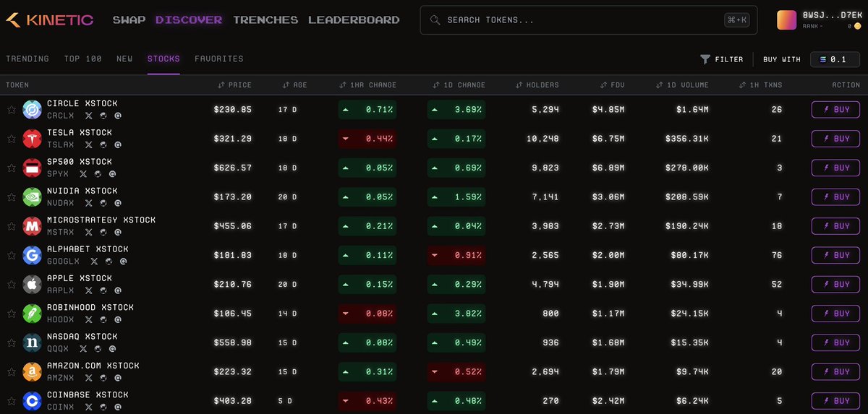868x414 pixels.
Task: Sort table by Price column
Action: tap(234, 85)
